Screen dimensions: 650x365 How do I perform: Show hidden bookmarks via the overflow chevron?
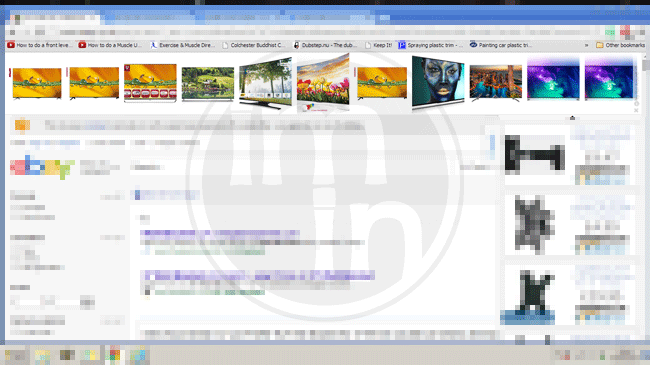point(586,45)
